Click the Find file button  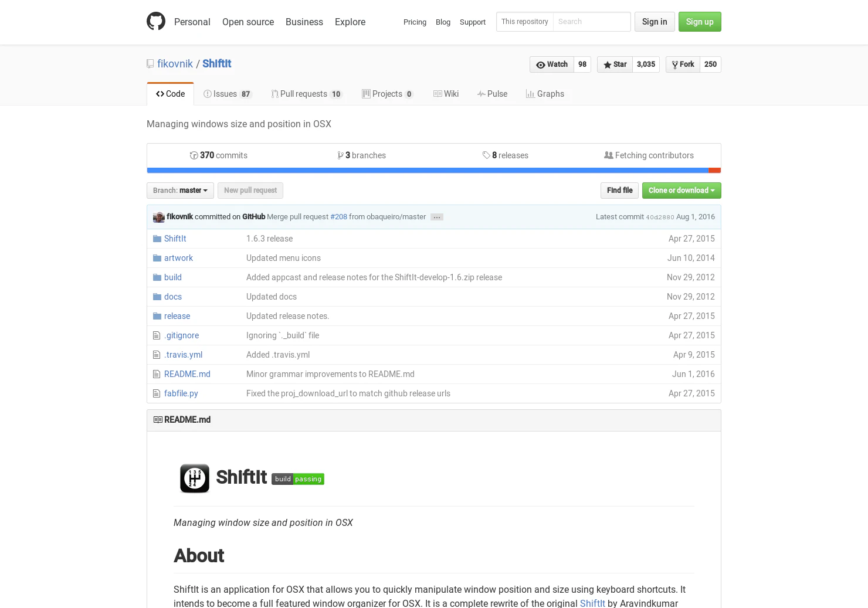pyautogui.click(x=619, y=190)
